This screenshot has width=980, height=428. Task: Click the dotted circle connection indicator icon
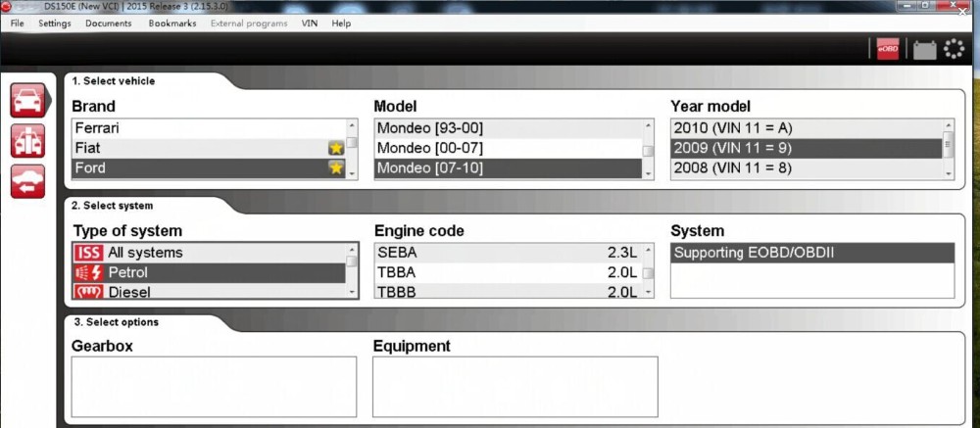coord(954,50)
